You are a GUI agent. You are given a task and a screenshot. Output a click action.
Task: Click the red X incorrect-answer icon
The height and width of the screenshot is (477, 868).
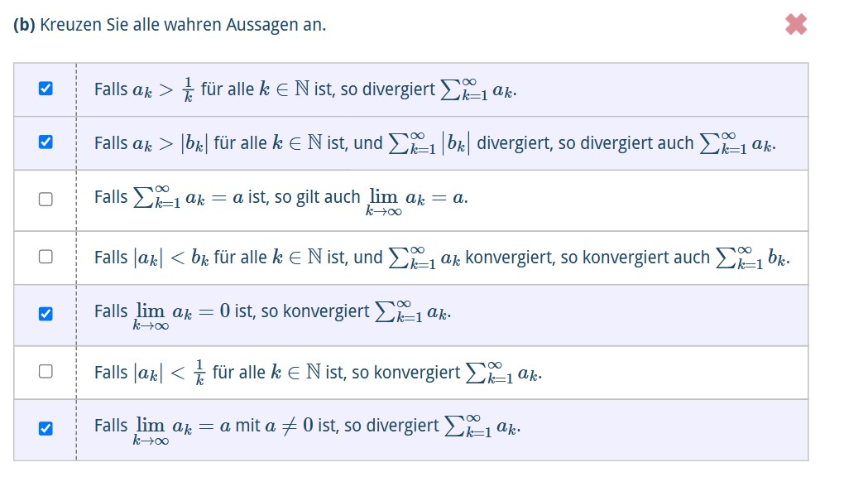click(796, 24)
